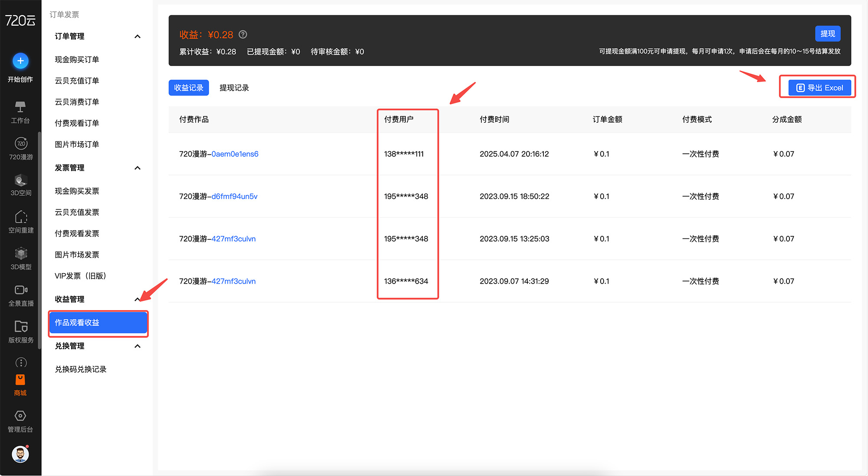
Task: Select the 收益记录 tab
Action: (189, 88)
